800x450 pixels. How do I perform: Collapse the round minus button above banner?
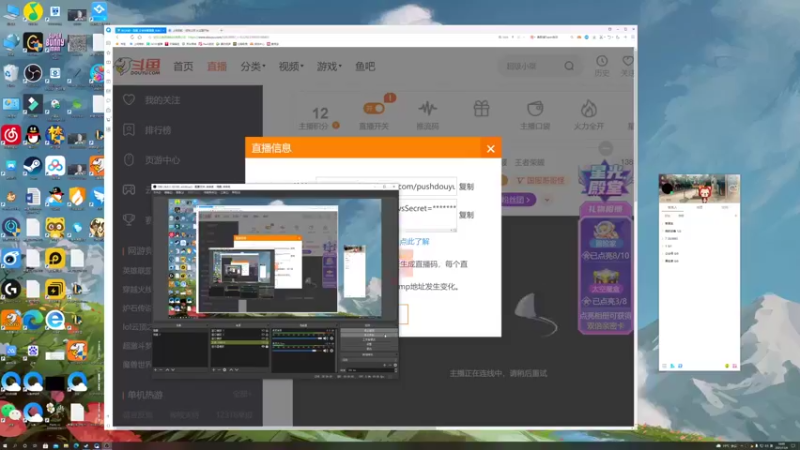click(x=606, y=148)
